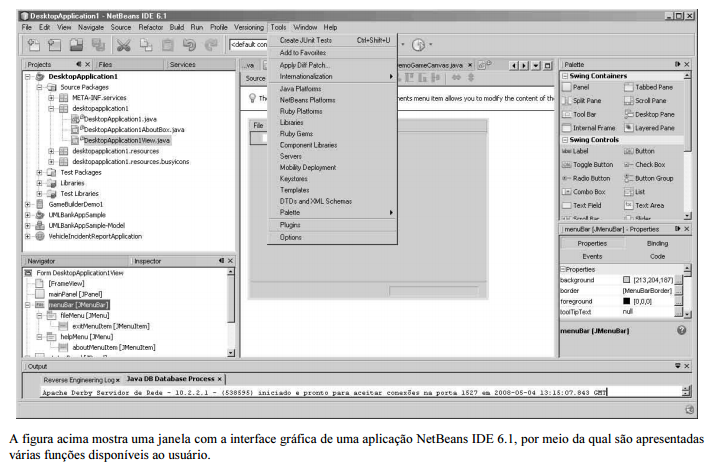Open the Plugins menu entry
Viewport: 714px width, 464px height.
tap(290, 225)
